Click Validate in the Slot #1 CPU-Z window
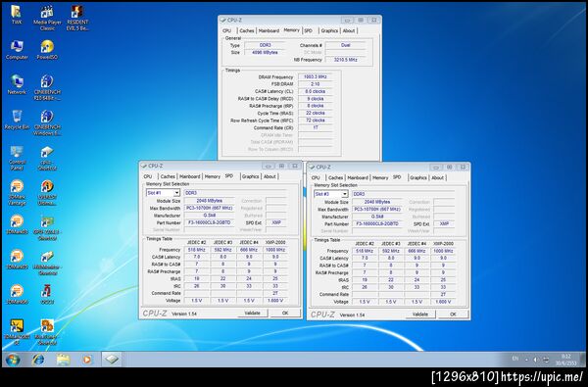Screen dimensions: 588x387 click(253, 313)
